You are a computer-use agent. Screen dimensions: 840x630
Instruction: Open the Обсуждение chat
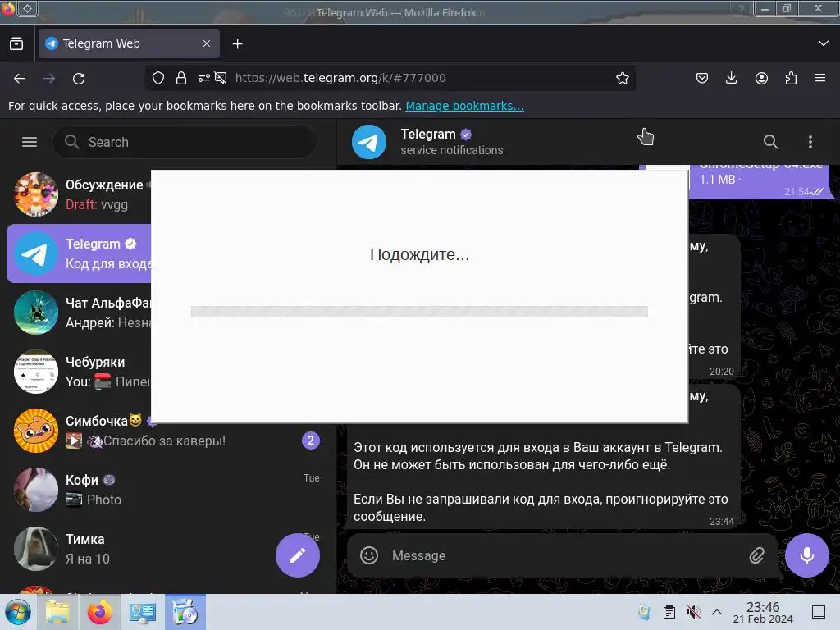pyautogui.click(x=79, y=194)
